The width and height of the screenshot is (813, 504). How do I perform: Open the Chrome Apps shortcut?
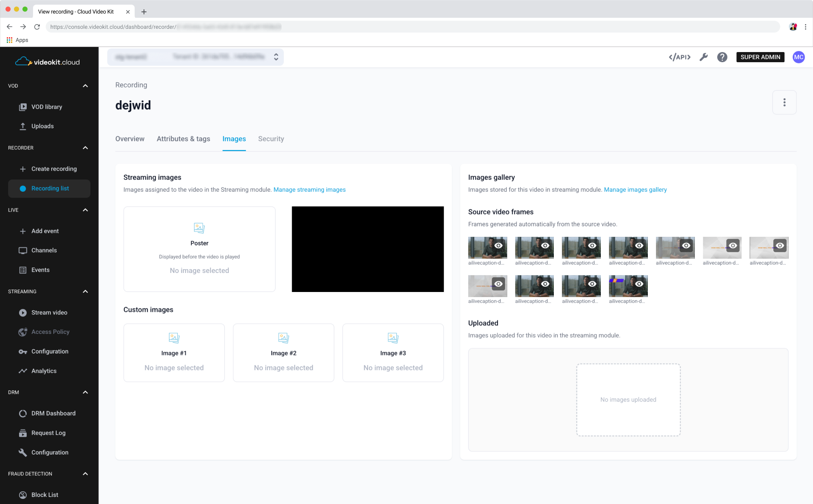17,40
